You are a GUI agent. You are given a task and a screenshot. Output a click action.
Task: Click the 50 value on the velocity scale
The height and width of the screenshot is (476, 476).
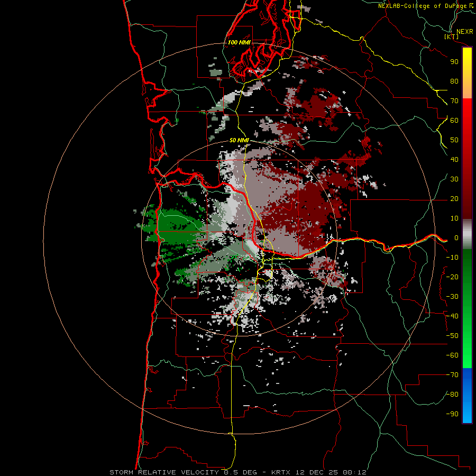pyautogui.click(x=454, y=140)
